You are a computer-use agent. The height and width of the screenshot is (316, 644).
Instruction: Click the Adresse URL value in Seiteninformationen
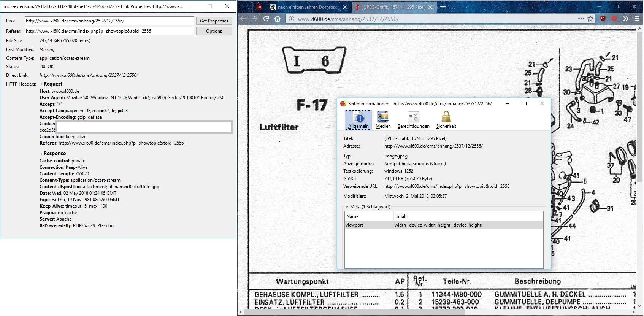pyautogui.click(x=433, y=146)
